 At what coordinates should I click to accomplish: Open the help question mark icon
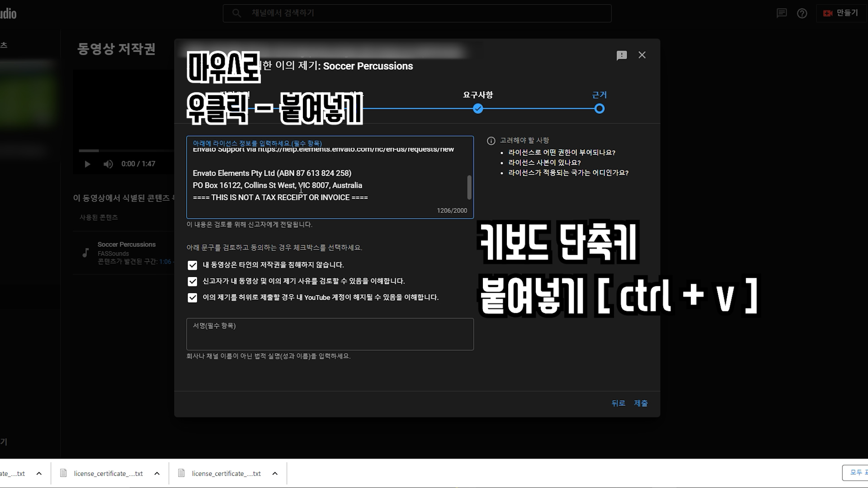802,14
